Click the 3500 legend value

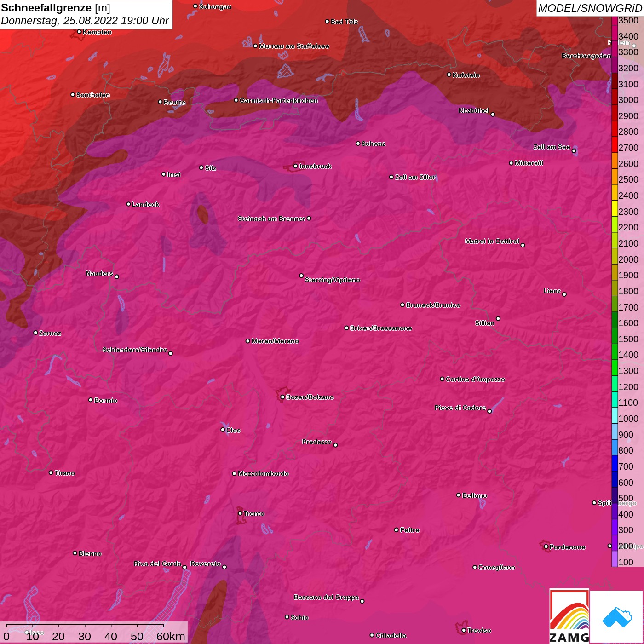[x=628, y=20]
